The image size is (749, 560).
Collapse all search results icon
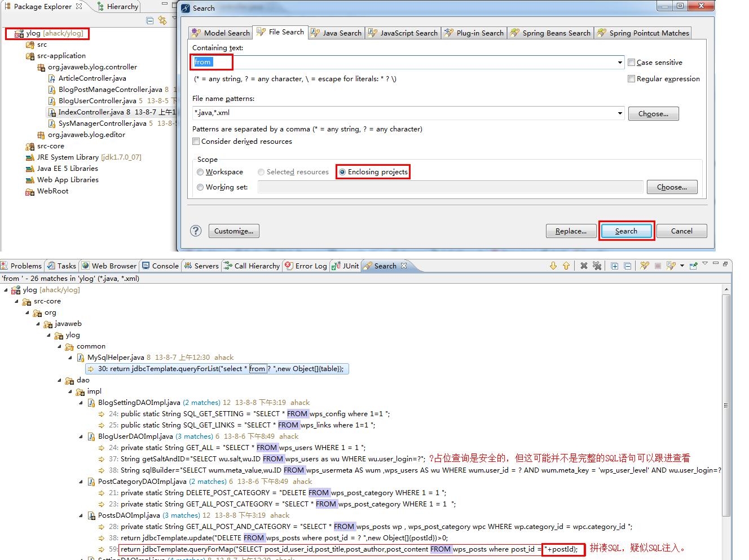pyautogui.click(x=627, y=266)
